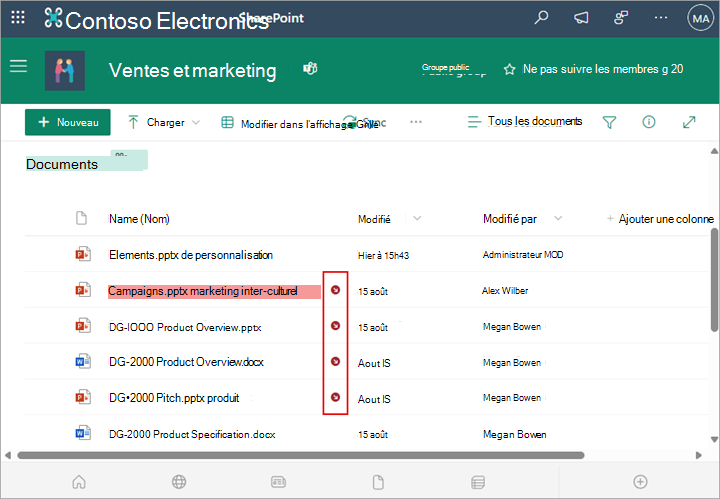Click Modifier dans l'affichage Grille

[301, 123]
